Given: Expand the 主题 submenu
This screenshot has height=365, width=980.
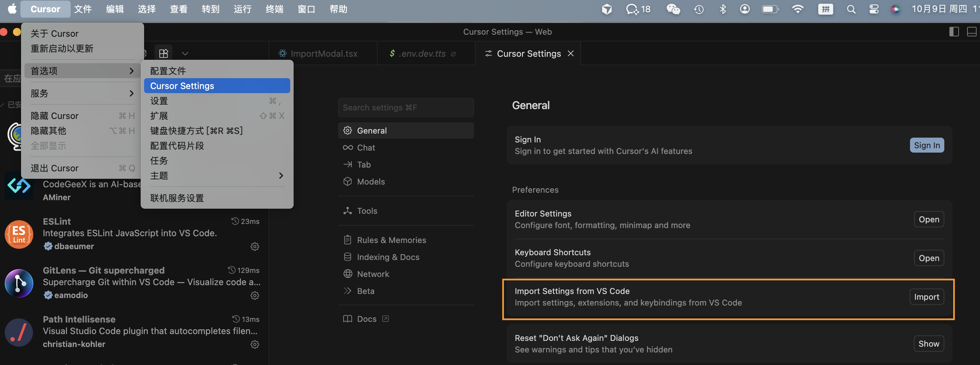Looking at the screenshot, I should tap(217, 175).
